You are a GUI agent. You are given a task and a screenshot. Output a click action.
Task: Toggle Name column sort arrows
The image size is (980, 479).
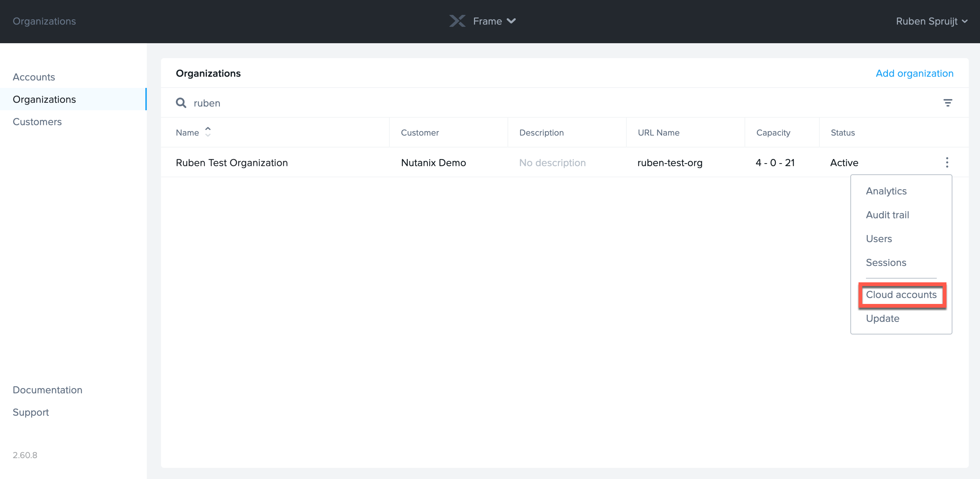pyautogui.click(x=208, y=132)
